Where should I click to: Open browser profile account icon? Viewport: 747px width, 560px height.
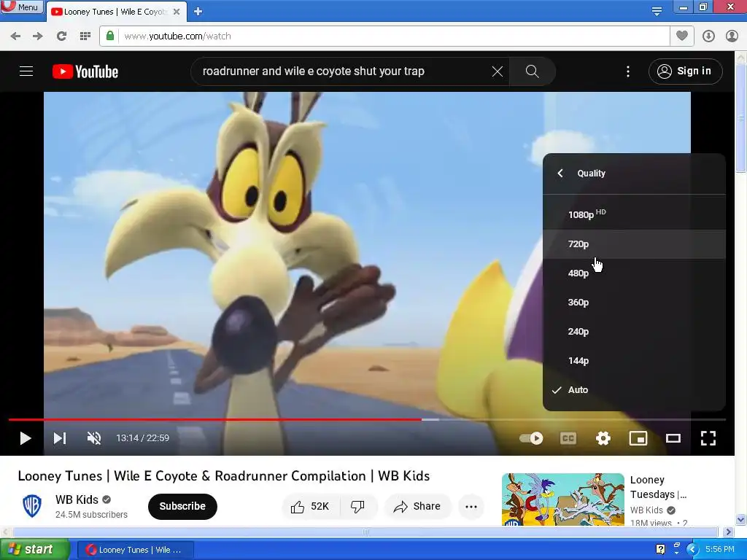click(732, 36)
